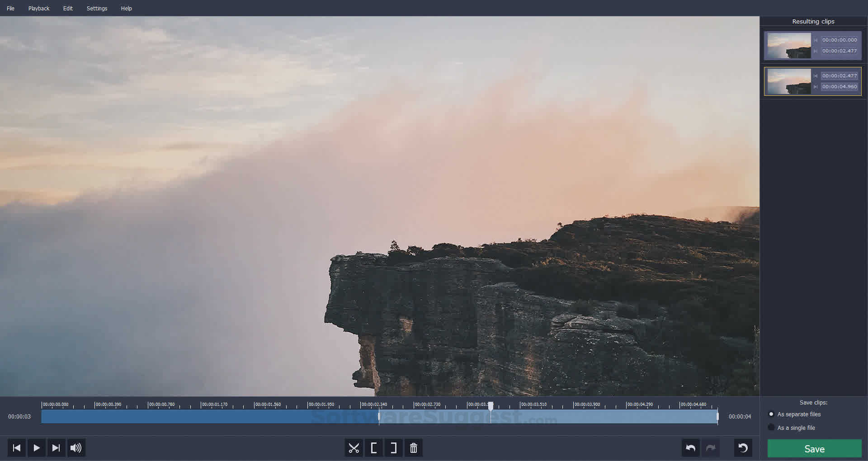This screenshot has height=461, width=868.
Task: Open the Edit menu
Action: [x=67, y=8]
